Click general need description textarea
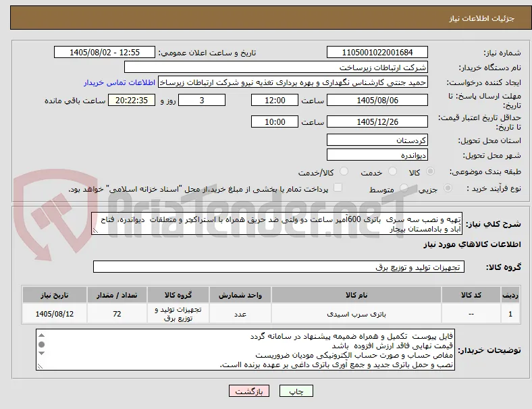This screenshot has width=532, height=409. pyautogui.click(x=277, y=223)
